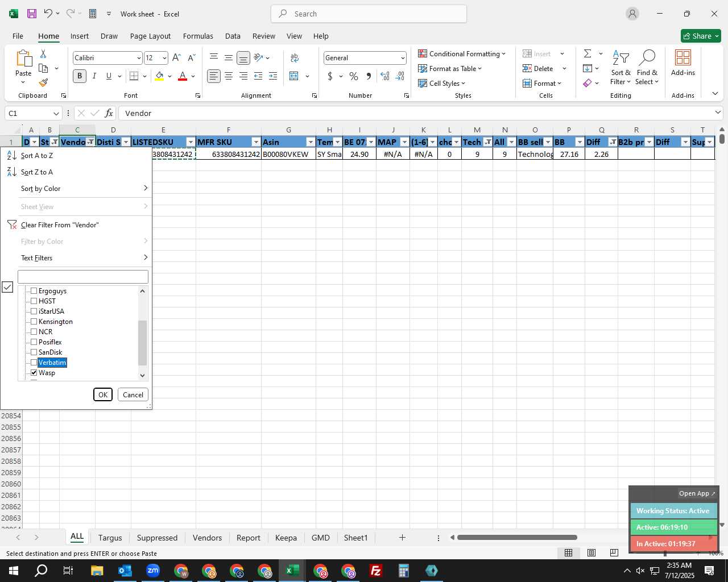This screenshot has height=582, width=728.
Task: Switch to Page Break Preview in status bar
Action: tap(614, 553)
